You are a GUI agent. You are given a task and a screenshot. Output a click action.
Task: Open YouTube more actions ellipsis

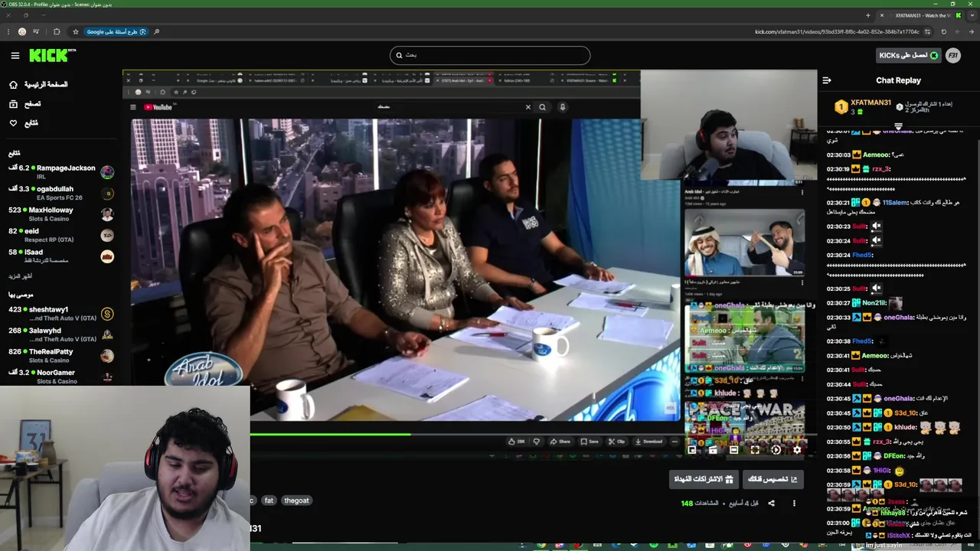[x=675, y=442]
